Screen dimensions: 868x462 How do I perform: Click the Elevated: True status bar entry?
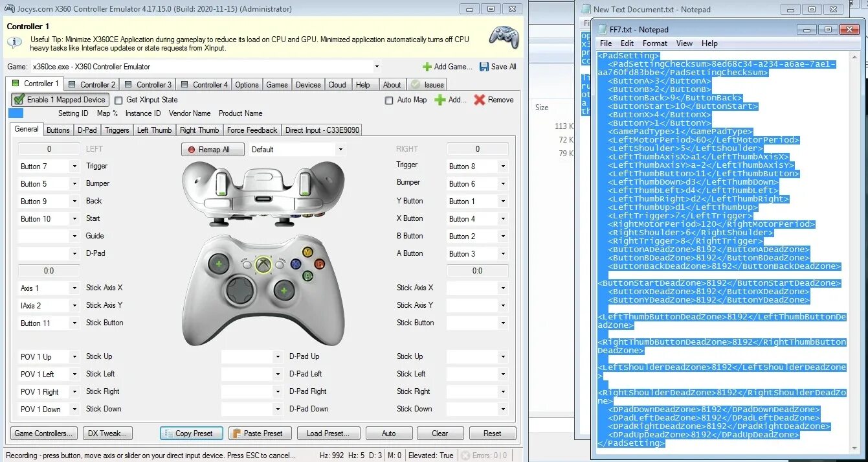coord(431,456)
